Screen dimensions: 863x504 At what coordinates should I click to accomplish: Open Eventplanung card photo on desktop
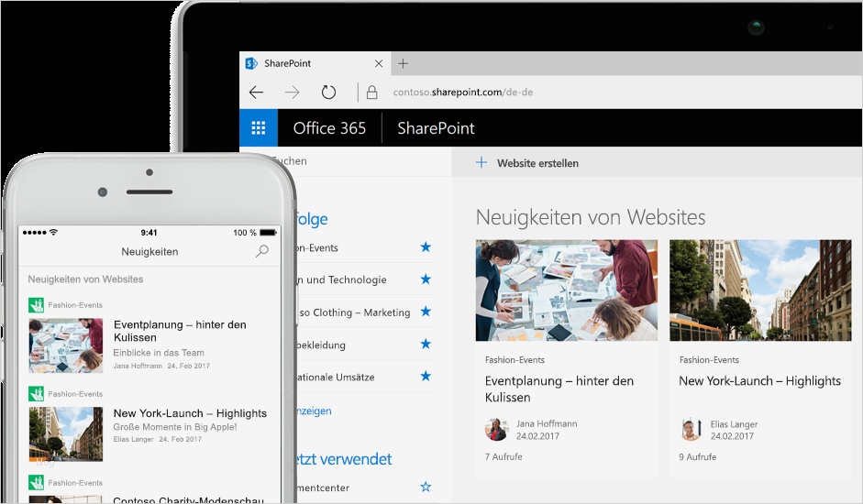567,290
